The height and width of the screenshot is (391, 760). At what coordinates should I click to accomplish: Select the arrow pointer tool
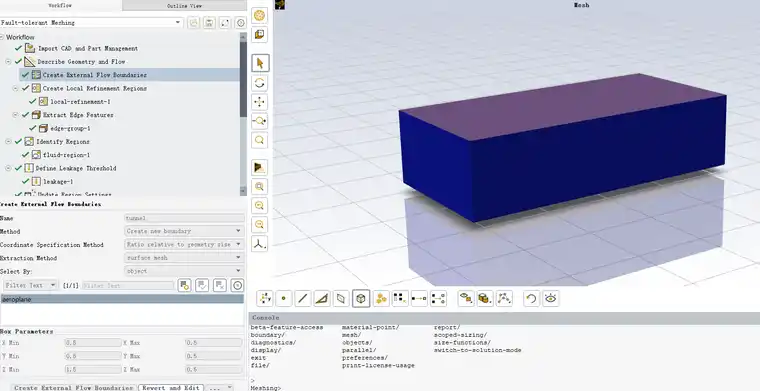pos(260,63)
